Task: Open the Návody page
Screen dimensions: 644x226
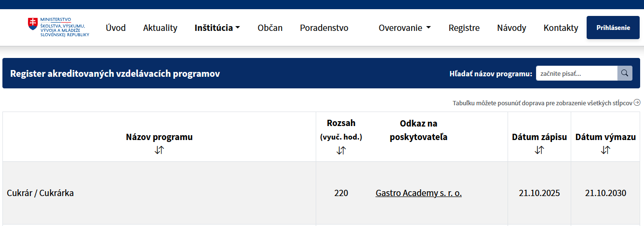Action: click(x=511, y=28)
